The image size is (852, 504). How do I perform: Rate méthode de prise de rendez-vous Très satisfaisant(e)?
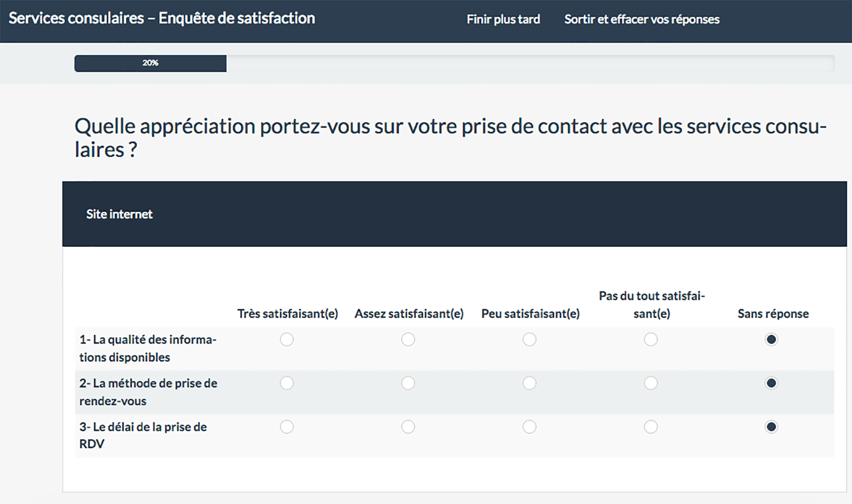coord(286,383)
